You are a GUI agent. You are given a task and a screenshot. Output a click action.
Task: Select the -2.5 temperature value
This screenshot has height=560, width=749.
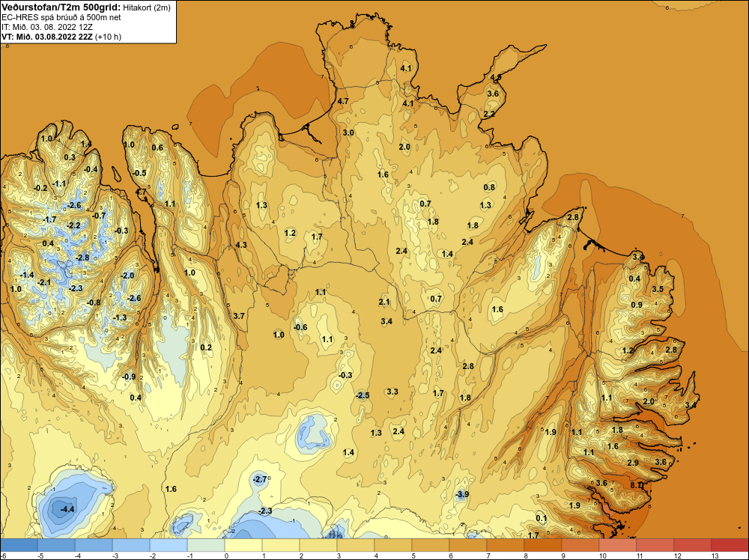coord(363,395)
